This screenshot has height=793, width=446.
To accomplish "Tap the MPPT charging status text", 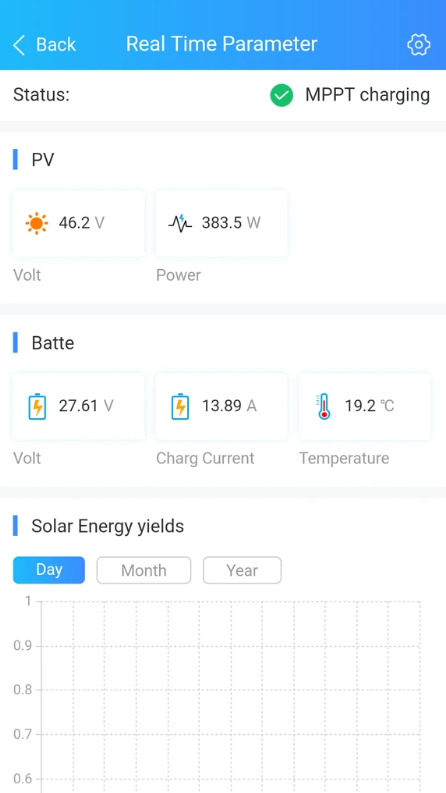I will tap(368, 95).
